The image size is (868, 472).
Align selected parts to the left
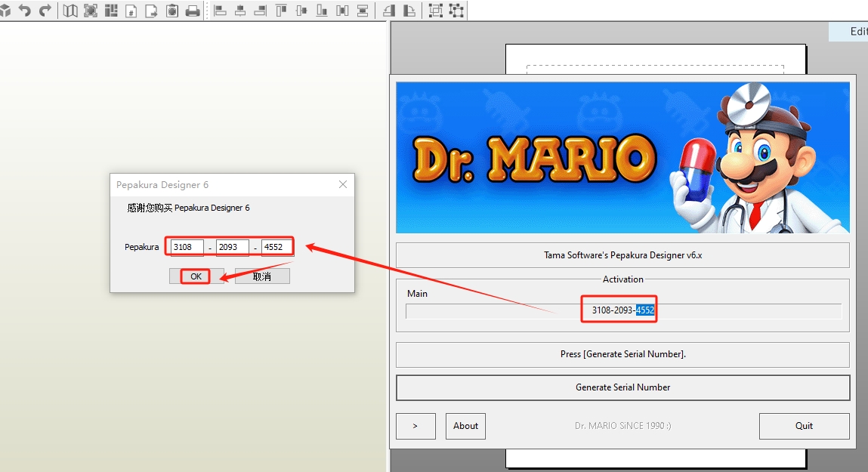(221, 11)
